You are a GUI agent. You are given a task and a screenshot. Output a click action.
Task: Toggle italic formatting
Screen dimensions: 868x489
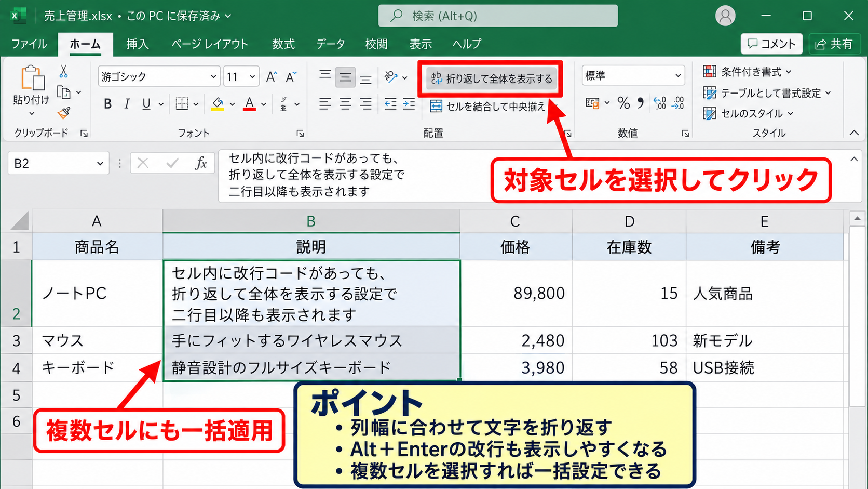coord(127,104)
